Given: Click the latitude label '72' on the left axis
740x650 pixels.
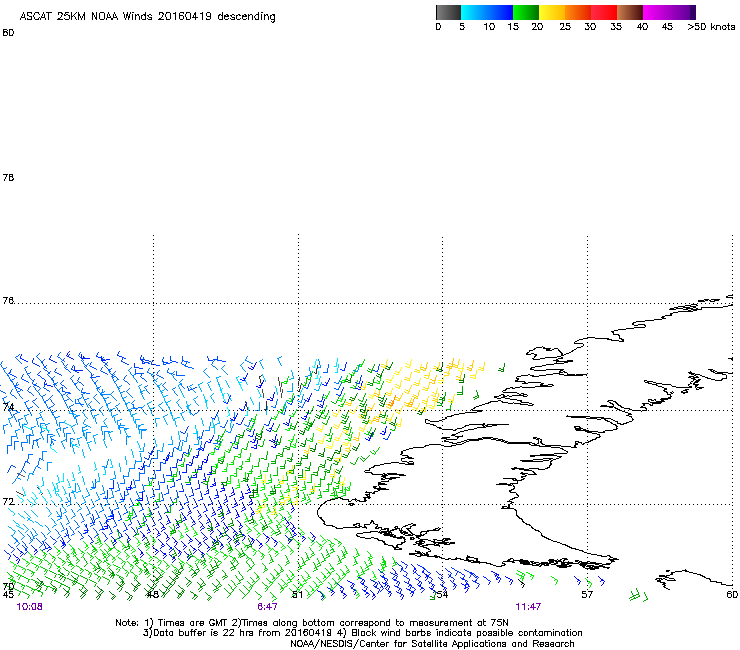Looking at the screenshot, I should tap(8, 501).
